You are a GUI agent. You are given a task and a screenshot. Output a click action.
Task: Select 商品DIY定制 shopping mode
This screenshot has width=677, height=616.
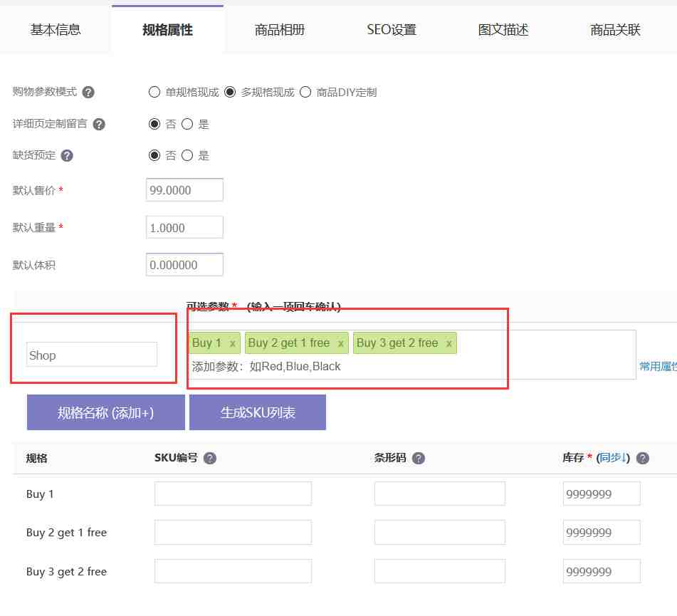point(305,93)
